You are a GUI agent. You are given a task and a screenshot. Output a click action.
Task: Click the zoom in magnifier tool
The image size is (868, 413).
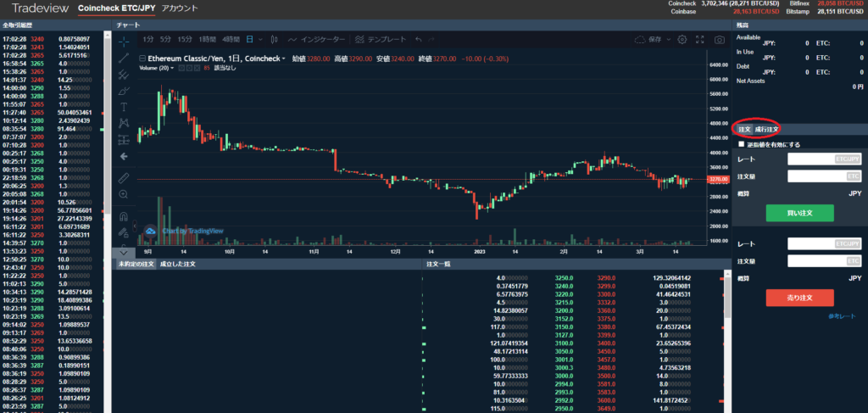(124, 194)
